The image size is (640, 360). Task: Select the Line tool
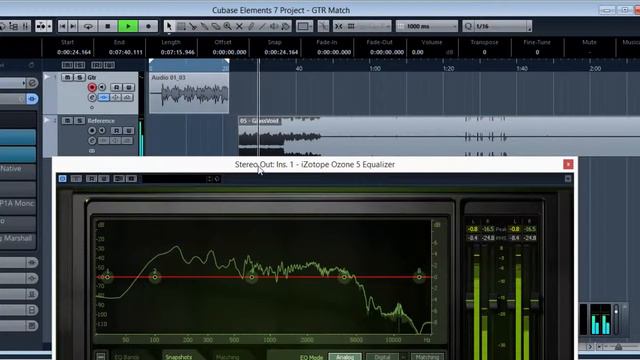click(262, 27)
